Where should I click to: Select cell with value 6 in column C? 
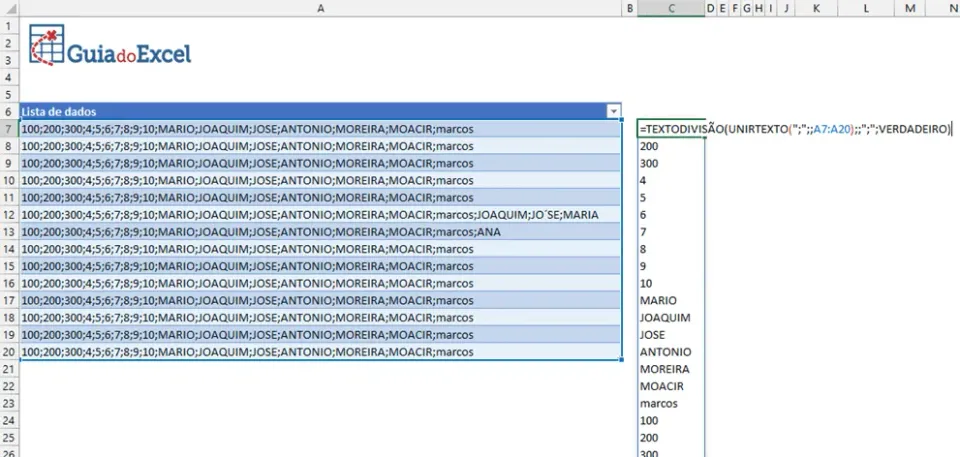point(671,215)
